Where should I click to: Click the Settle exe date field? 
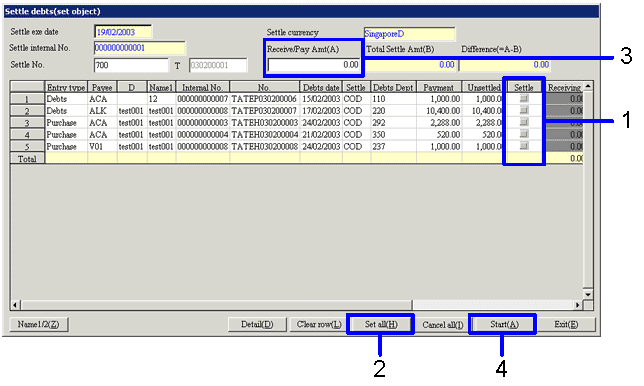pyautogui.click(x=123, y=32)
